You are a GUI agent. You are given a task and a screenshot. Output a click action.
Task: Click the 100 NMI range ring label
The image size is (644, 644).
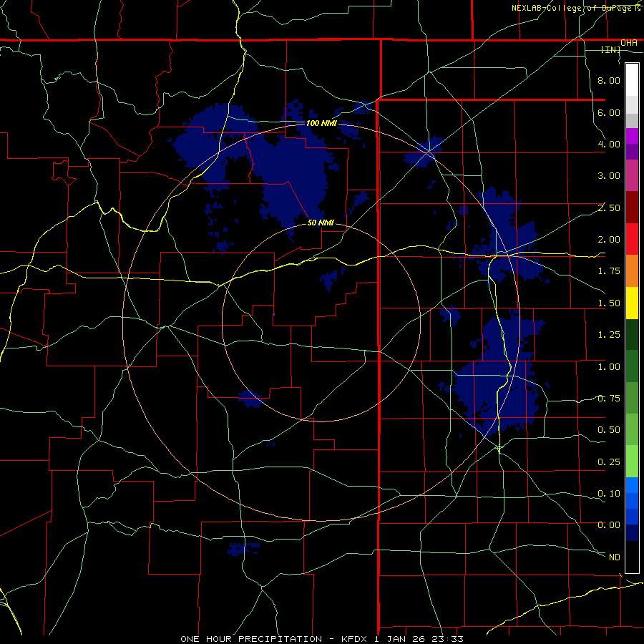click(x=321, y=123)
